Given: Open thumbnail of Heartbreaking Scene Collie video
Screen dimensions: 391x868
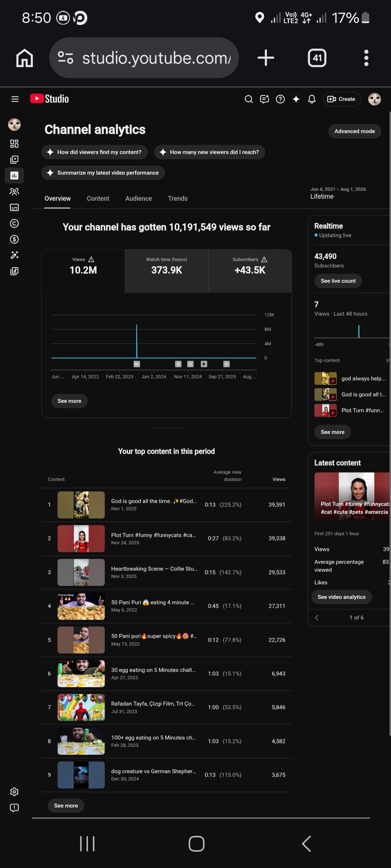Looking at the screenshot, I should coord(81,573).
